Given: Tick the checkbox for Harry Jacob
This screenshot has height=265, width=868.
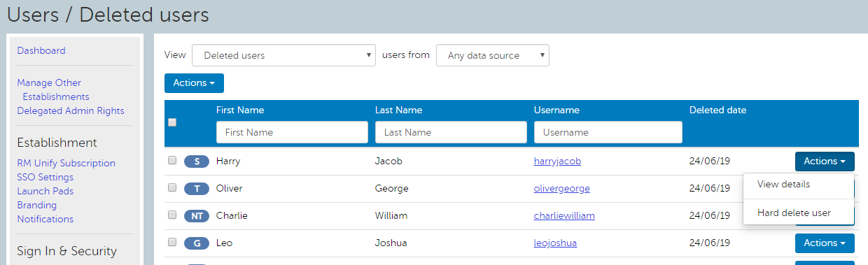Looking at the screenshot, I should [x=172, y=160].
